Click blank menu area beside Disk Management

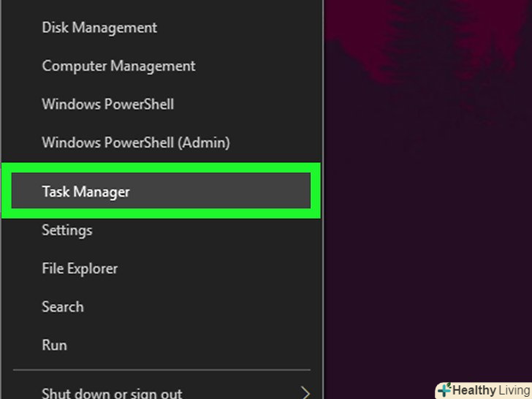[241, 28]
